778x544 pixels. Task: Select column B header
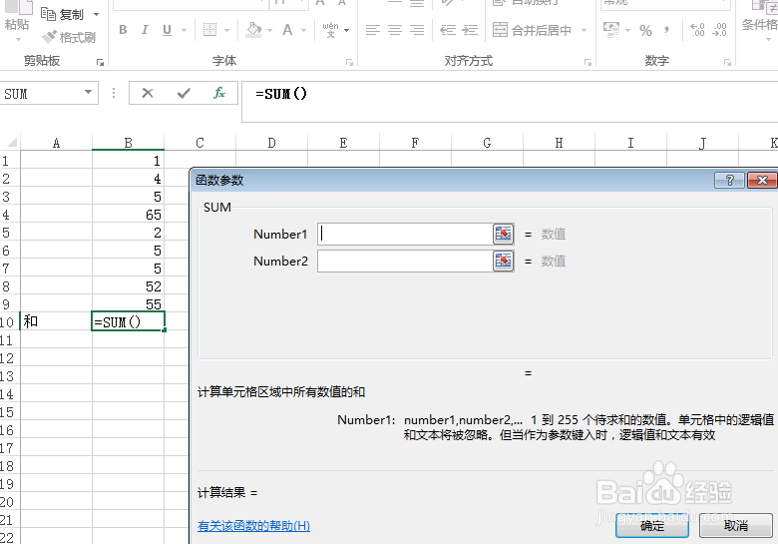(128, 143)
